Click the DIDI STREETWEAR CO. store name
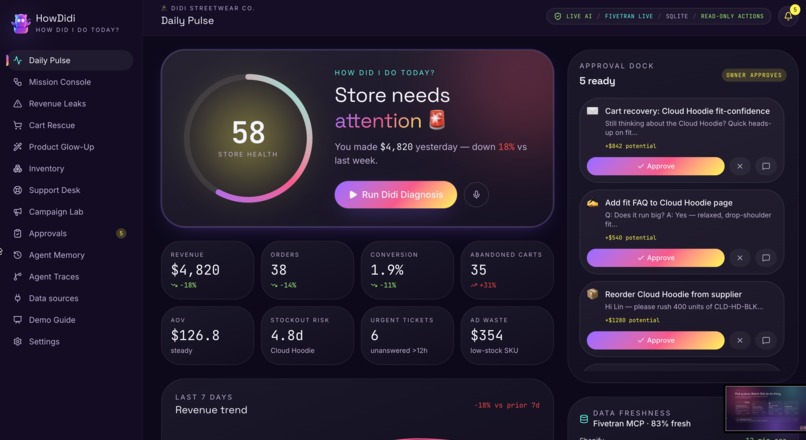 pyautogui.click(x=212, y=8)
